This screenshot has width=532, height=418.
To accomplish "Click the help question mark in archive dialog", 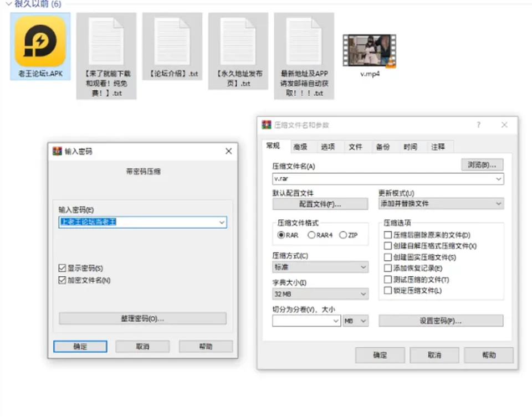I will click(478, 125).
